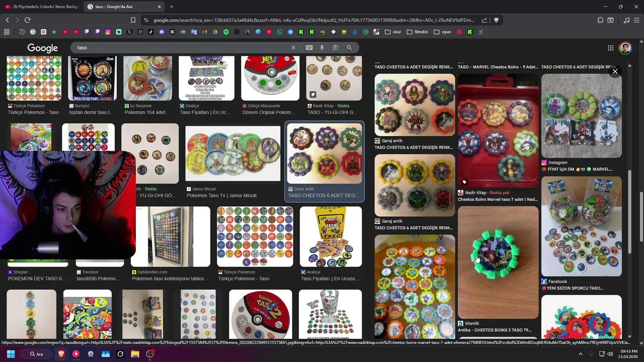The height and width of the screenshot is (362, 644).
Task: Open the Brave music playlist icon
Action: (626, 20)
